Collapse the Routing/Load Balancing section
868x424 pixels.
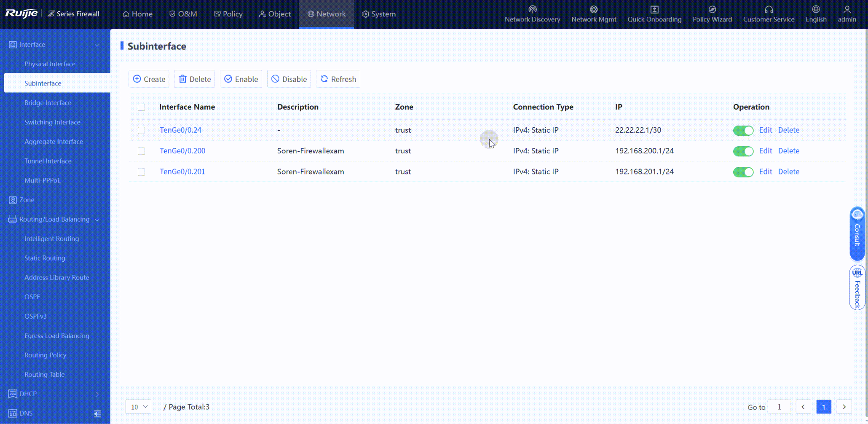point(55,219)
